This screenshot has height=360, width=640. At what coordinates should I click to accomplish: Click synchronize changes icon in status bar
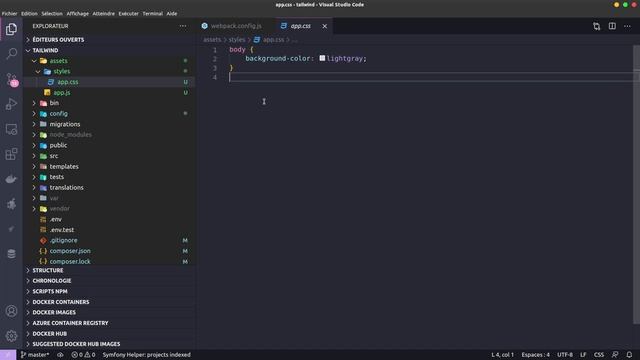60,355
